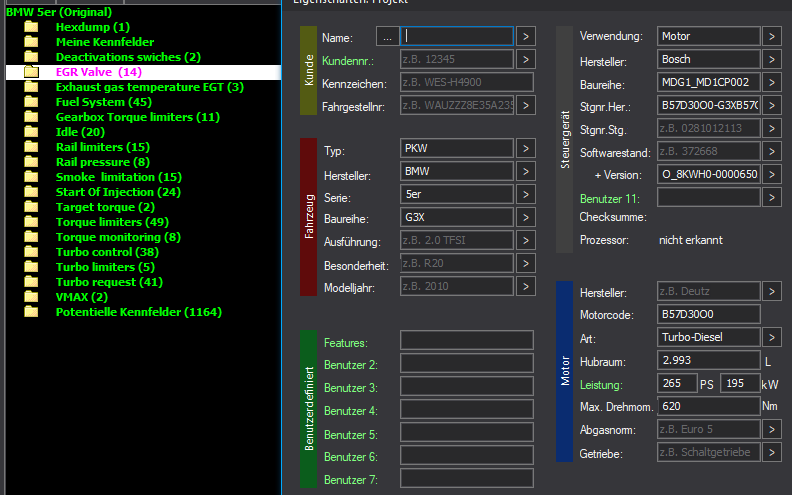Image resolution: width=792 pixels, height=495 pixels.
Task: Select the EGR Valve (14) tree entry
Action: (98, 72)
